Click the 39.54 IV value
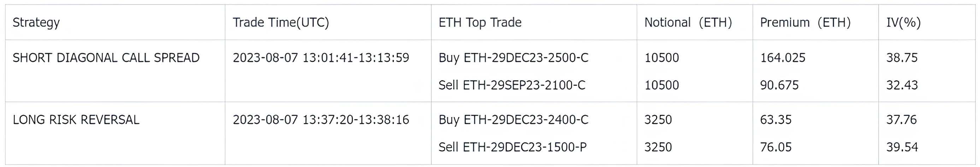Screen dimensions: 980x167 (902, 147)
